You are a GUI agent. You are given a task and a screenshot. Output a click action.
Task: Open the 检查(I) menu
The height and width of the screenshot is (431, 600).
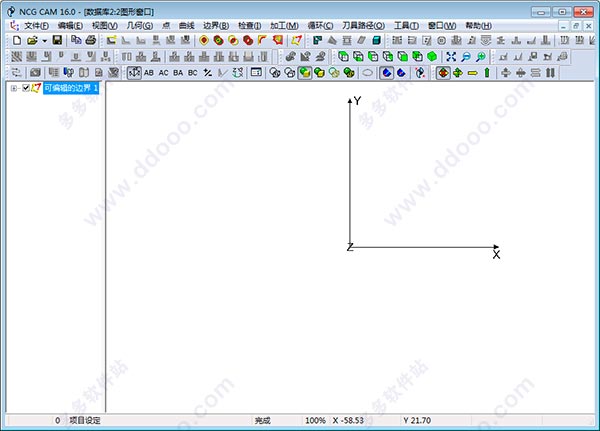pos(249,26)
